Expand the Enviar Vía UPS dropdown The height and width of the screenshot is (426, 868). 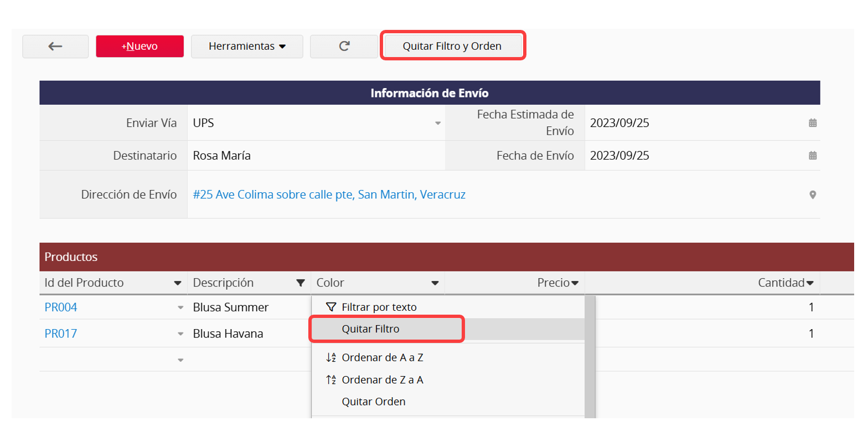click(437, 123)
